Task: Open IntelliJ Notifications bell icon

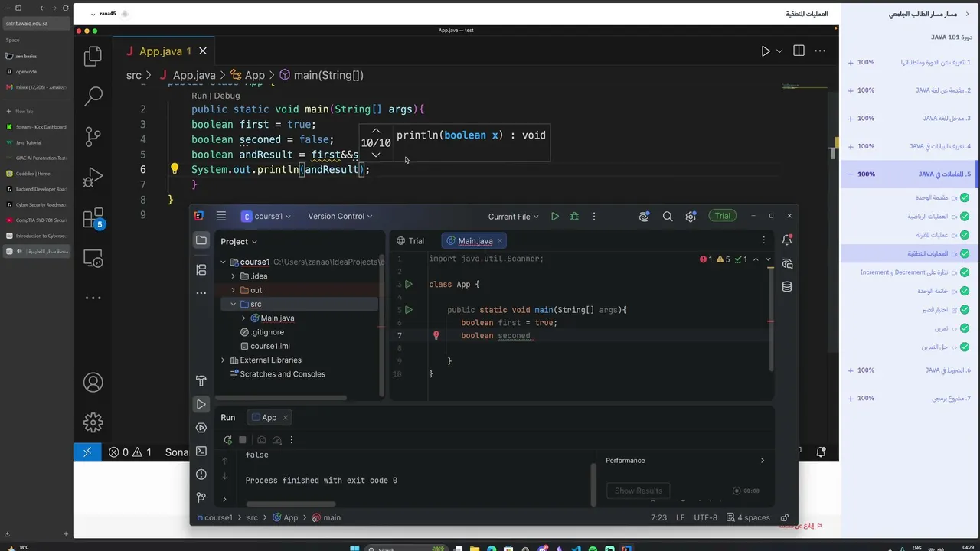Action: coord(787,240)
